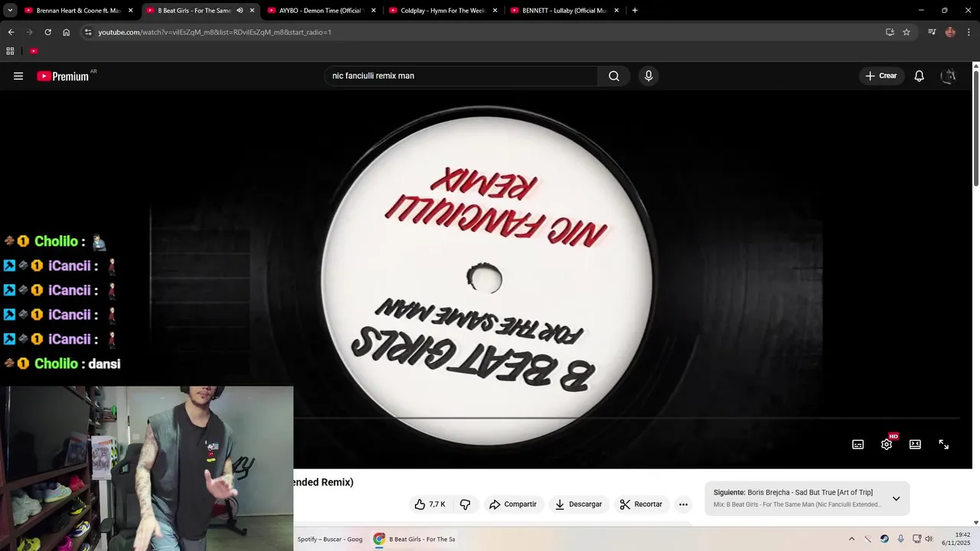Click the microphone tray icon

(900, 540)
